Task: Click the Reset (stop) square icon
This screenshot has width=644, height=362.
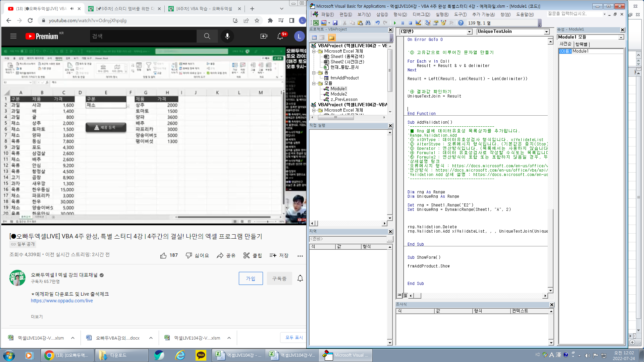Action: pyautogui.click(x=410, y=23)
